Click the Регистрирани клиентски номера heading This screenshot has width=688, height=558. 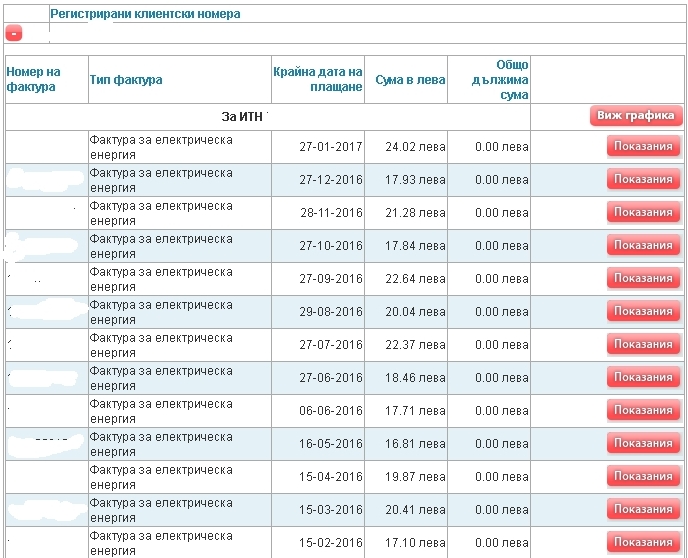coord(145,14)
